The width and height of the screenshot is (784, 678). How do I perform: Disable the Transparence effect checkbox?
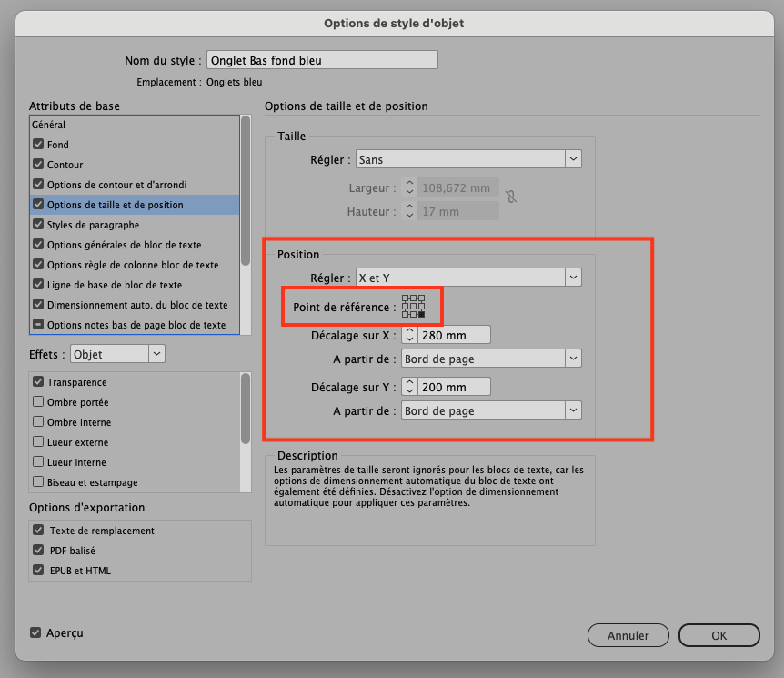click(x=38, y=382)
